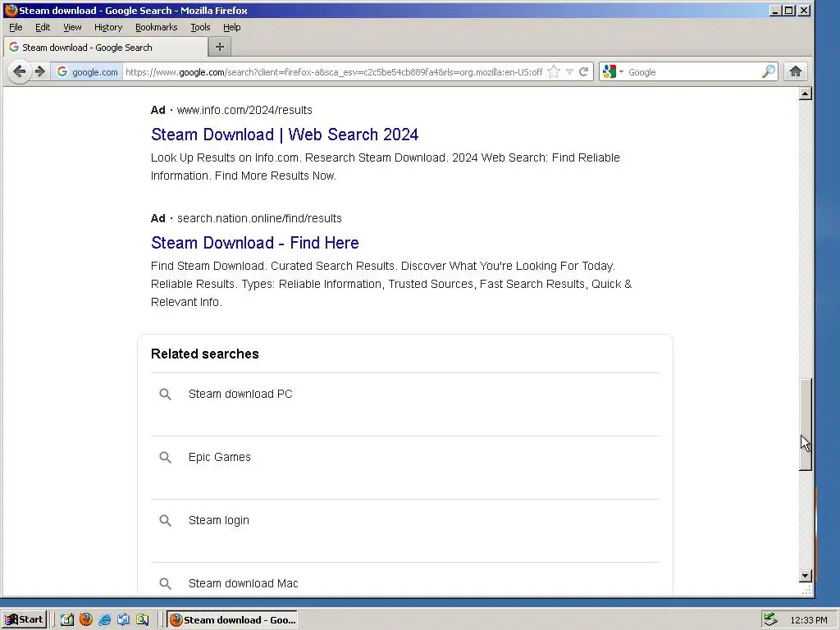This screenshot has height=630, width=840.
Task: Click the magnifier icon in the search box
Action: pyautogui.click(x=768, y=72)
